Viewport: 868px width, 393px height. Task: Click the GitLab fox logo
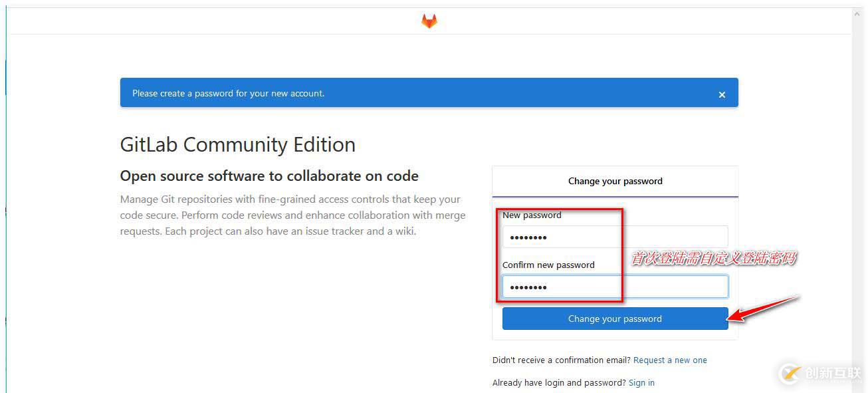point(429,21)
